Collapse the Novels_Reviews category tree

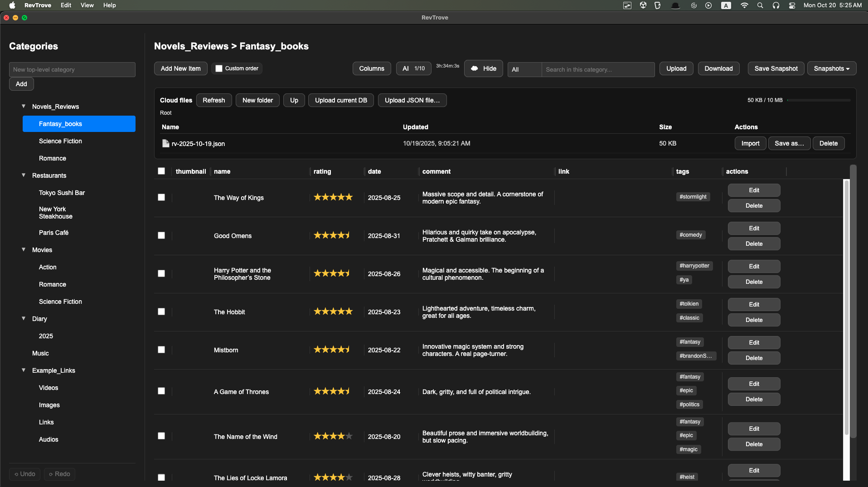pyautogui.click(x=24, y=106)
